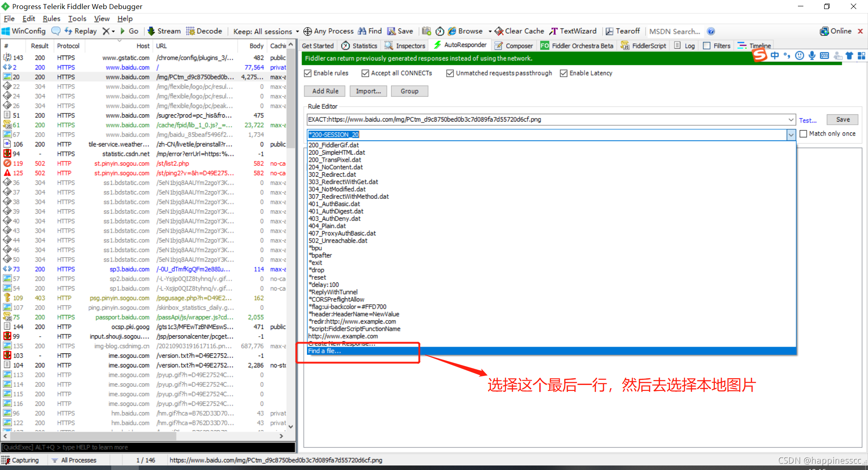Screen dimensions: 868x470
Task: Close the red X beside Online
Action: pos(860,31)
